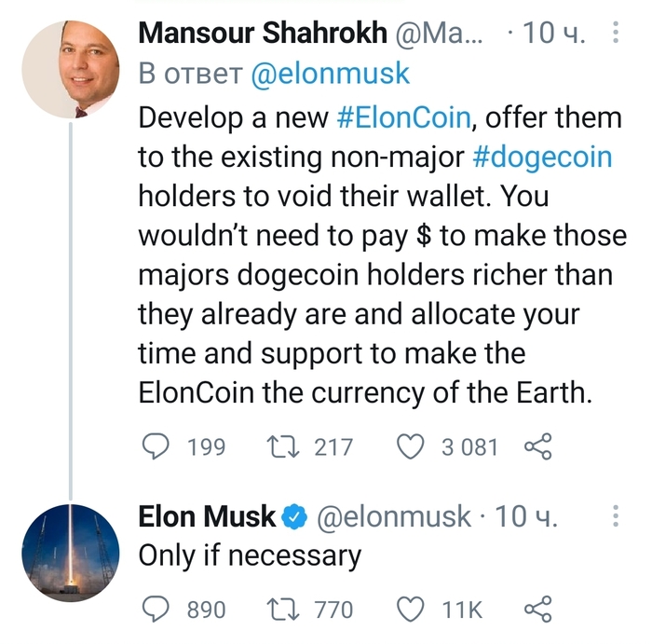Like Elon Musk's reply tweet
652x644 pixels.
click(x=411, y=609)
